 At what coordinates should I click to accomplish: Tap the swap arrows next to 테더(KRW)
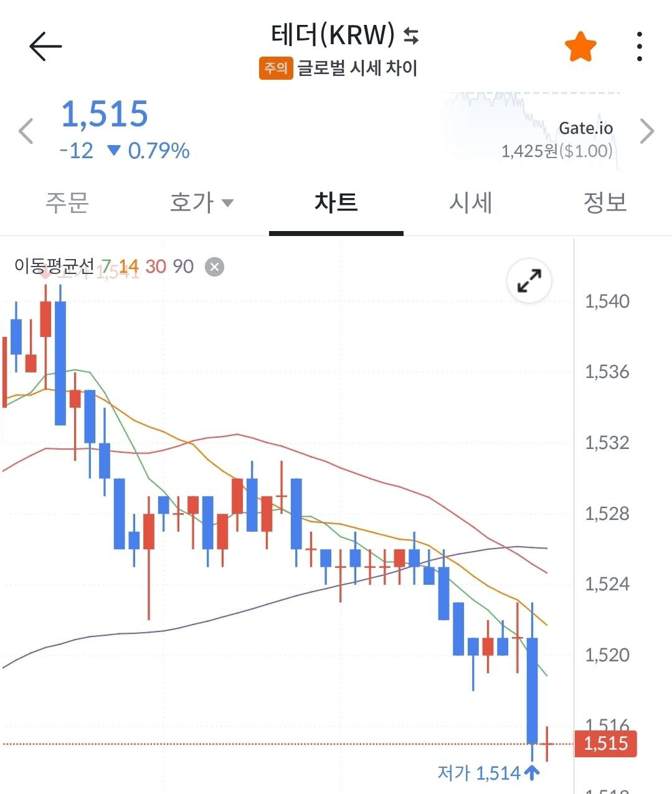point(411,36)
